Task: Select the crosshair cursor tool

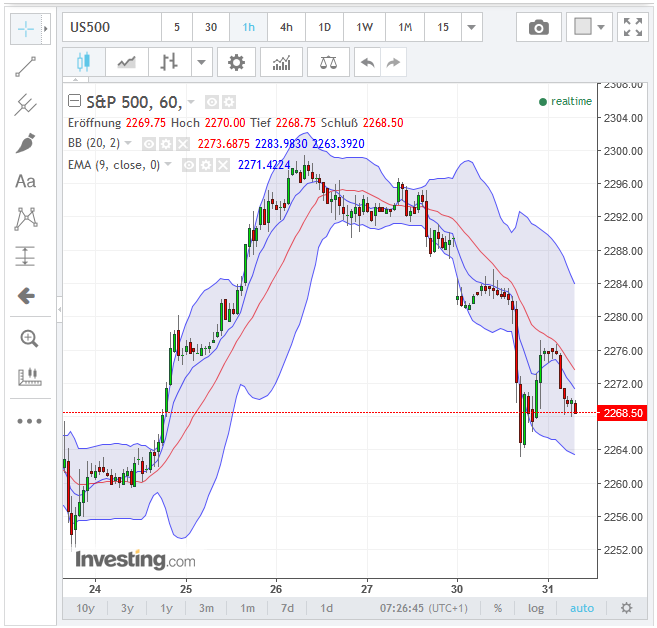Action: click(26, 28)
